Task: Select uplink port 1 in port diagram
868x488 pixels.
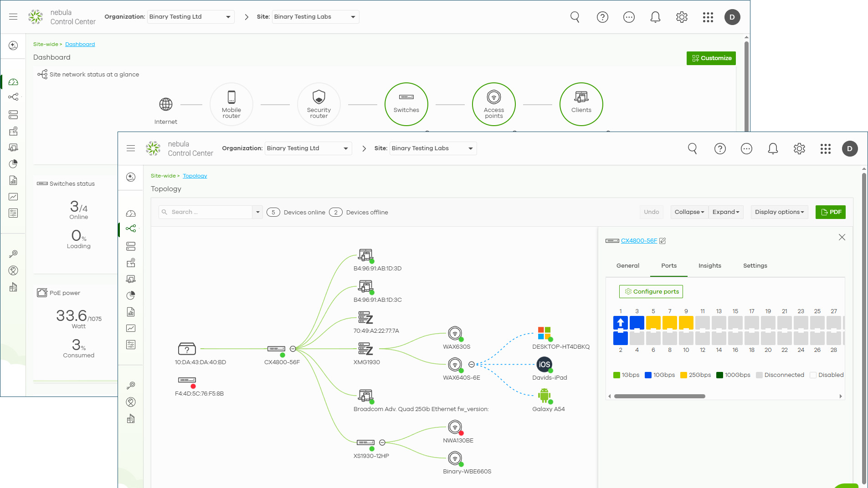Action: tap(621, 323)
